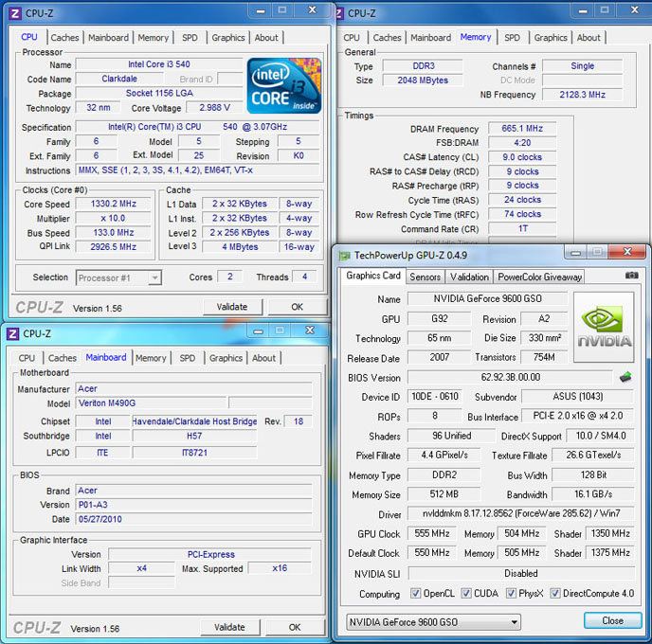Click the Intel Core i3 logo
The width and height of the screenshot is (652, 644).
(284, 85)
